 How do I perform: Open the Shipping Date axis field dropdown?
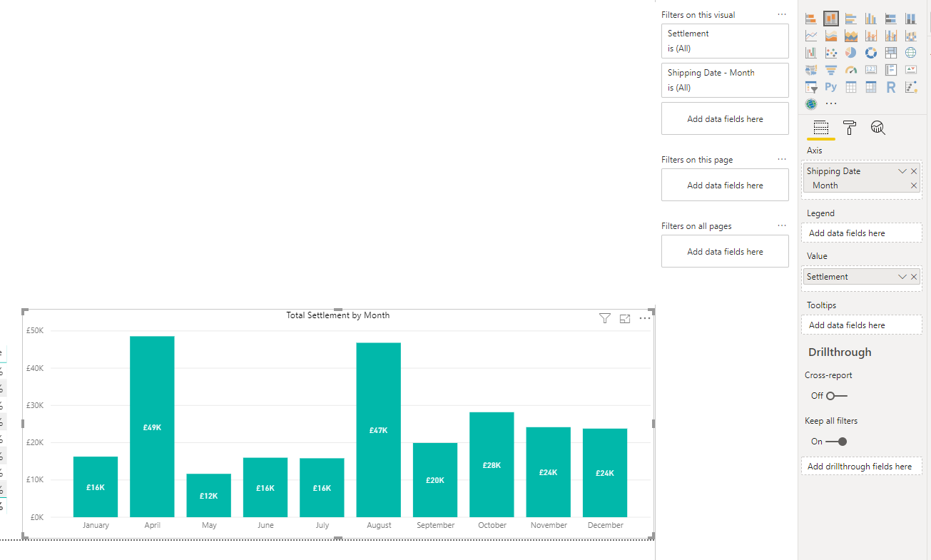[x=902, y=171]
